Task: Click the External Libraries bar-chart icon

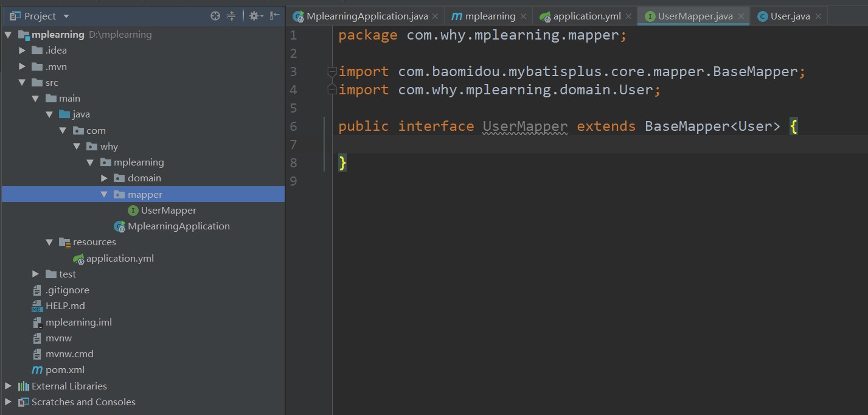Action: pyautogui.click(x=23, y=386)
